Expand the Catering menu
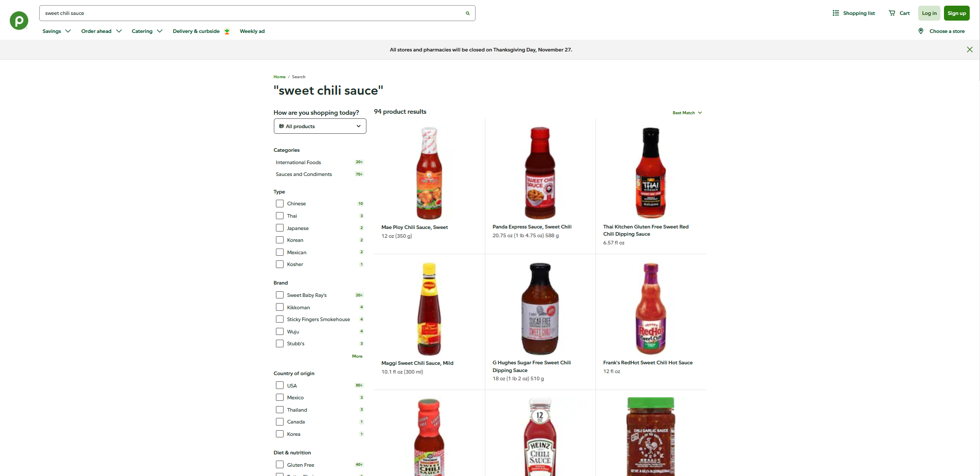Viewport: 980px width, 476px height. [147, 31]
